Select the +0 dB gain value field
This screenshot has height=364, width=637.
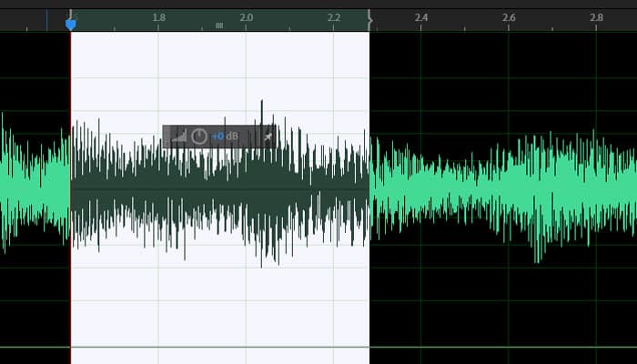[x=225, y=136]
